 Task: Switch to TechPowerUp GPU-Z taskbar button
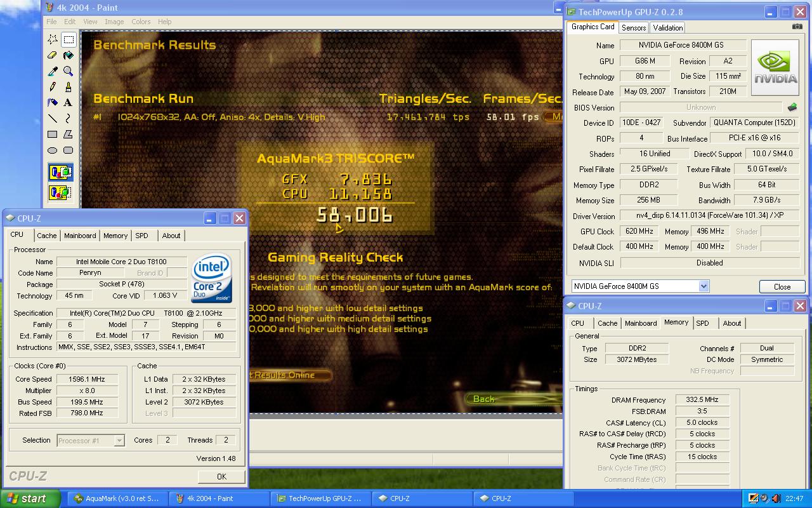click(x=321, y=498)
